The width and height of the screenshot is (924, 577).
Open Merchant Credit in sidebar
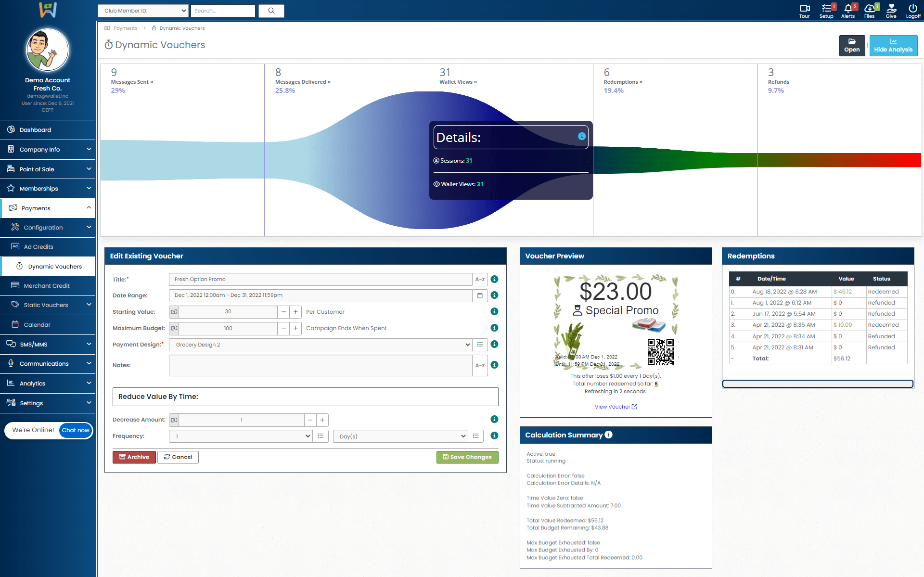pos(47,286)
